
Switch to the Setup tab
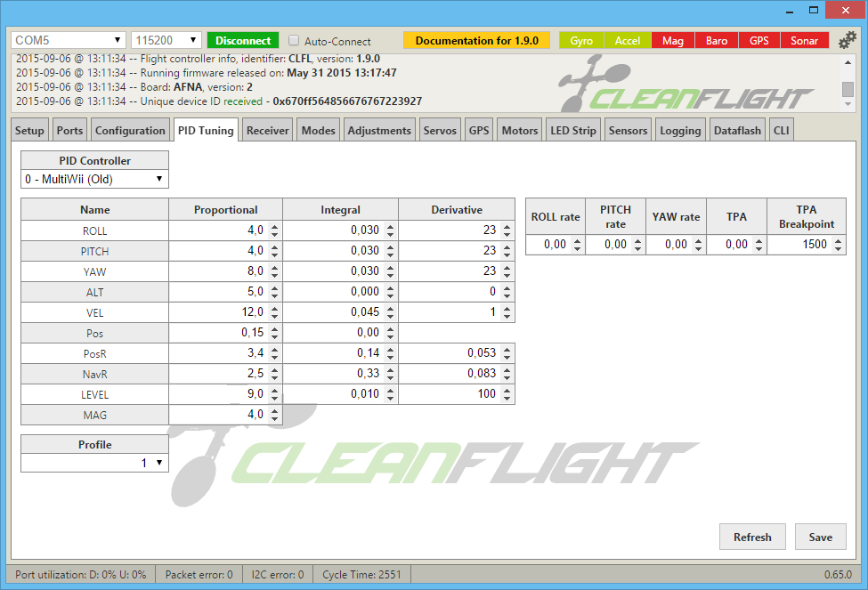tap(29, 131)
